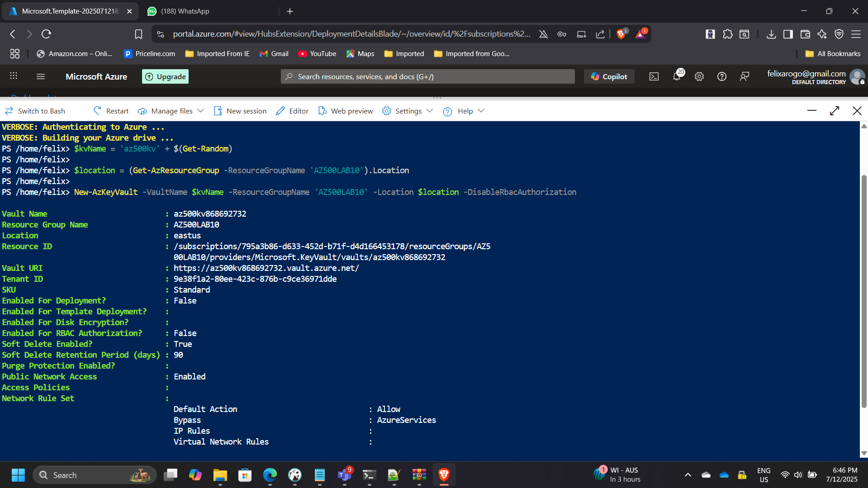868x488 pixels.
Task: Open Azure notifications bell
Action: (x=677, y=76)
